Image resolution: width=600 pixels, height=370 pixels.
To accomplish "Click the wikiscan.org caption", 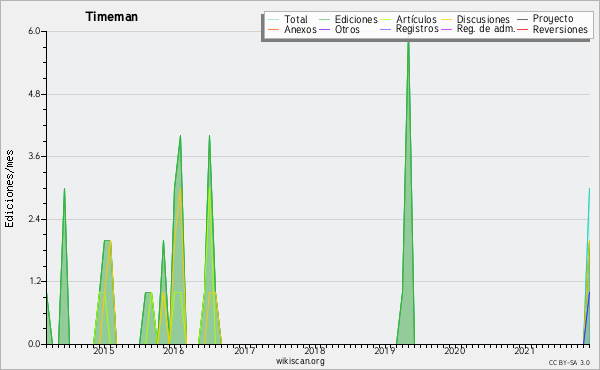I will coord(300,361).
